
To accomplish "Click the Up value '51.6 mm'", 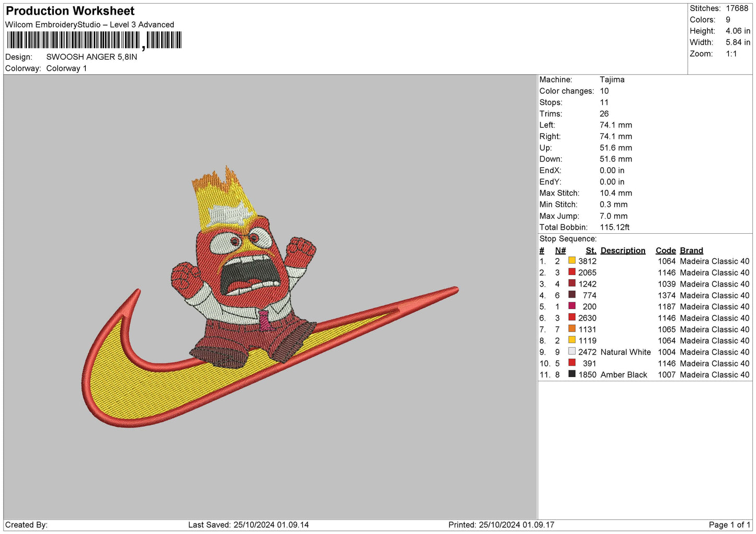I will 616,148.
